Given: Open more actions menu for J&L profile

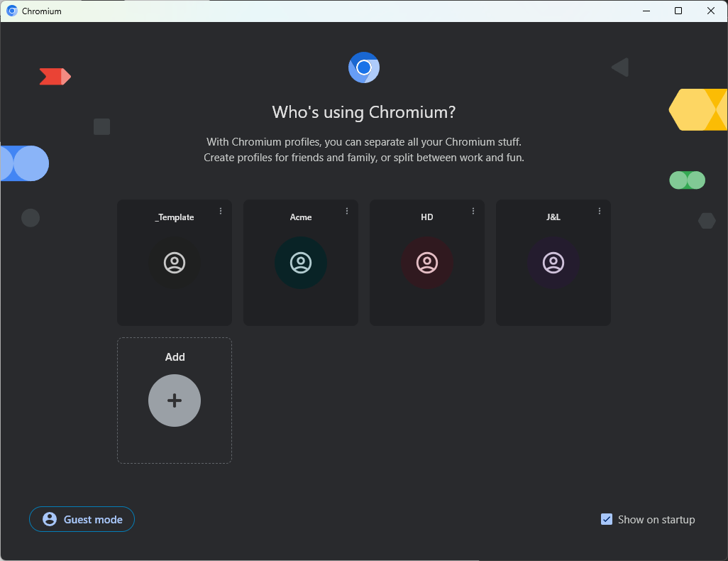Looking at the screenshot, I should tap(600, 211).
